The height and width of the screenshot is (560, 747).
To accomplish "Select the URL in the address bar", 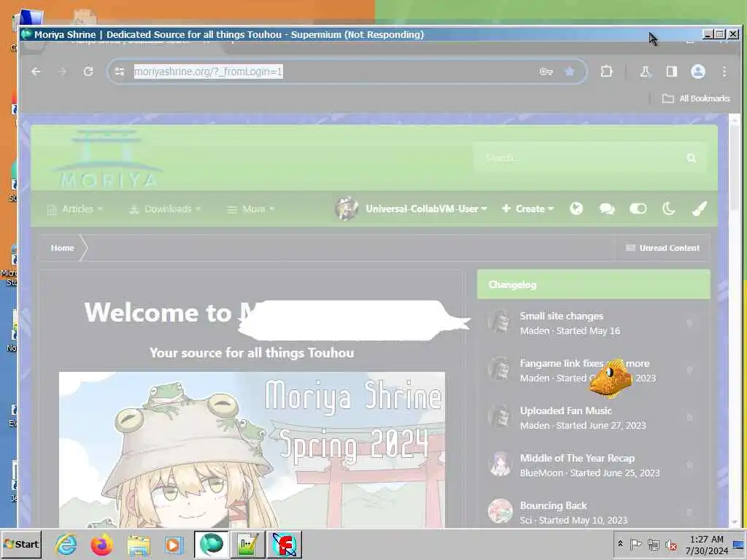I will [208, 71].
